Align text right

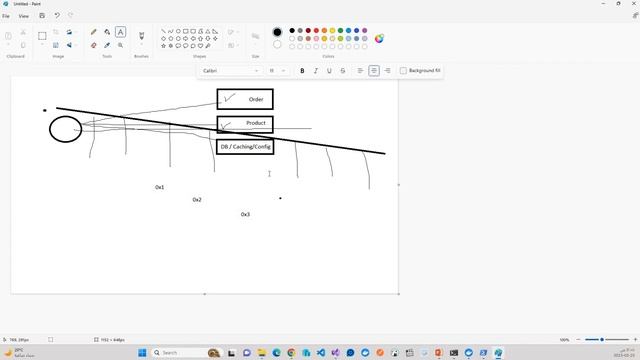pos(387,71)
